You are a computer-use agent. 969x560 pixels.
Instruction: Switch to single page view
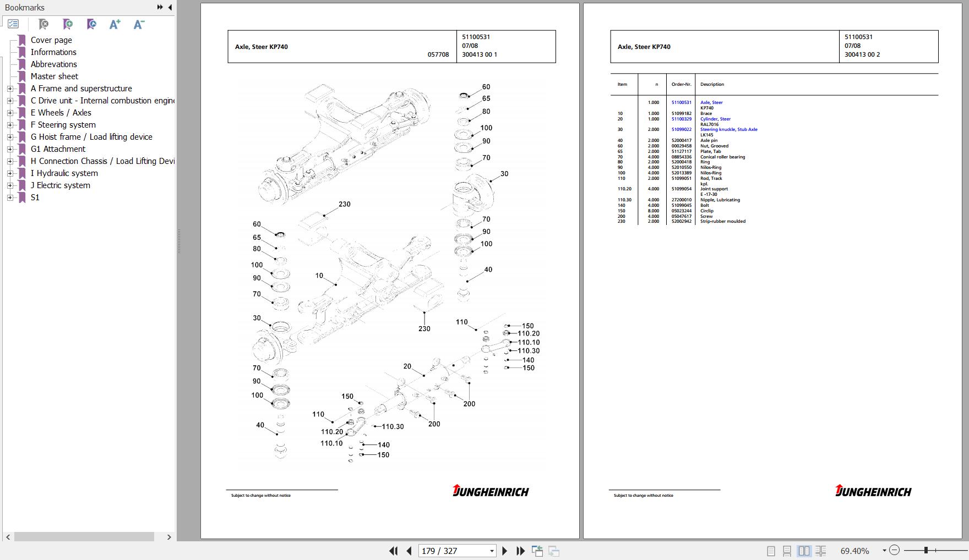point(771,551)
